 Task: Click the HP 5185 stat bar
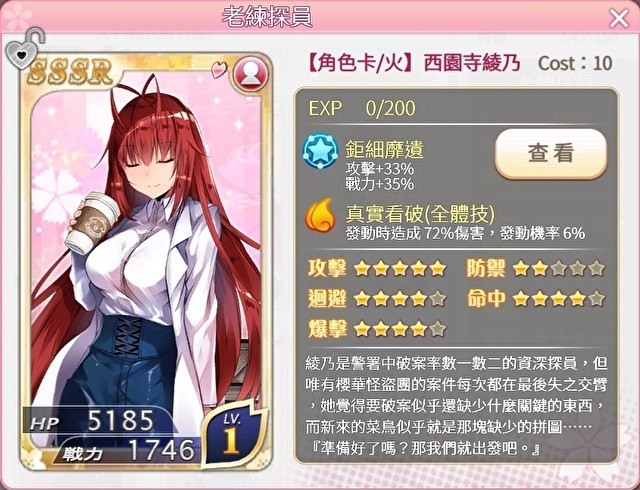(x=98, y=421)
